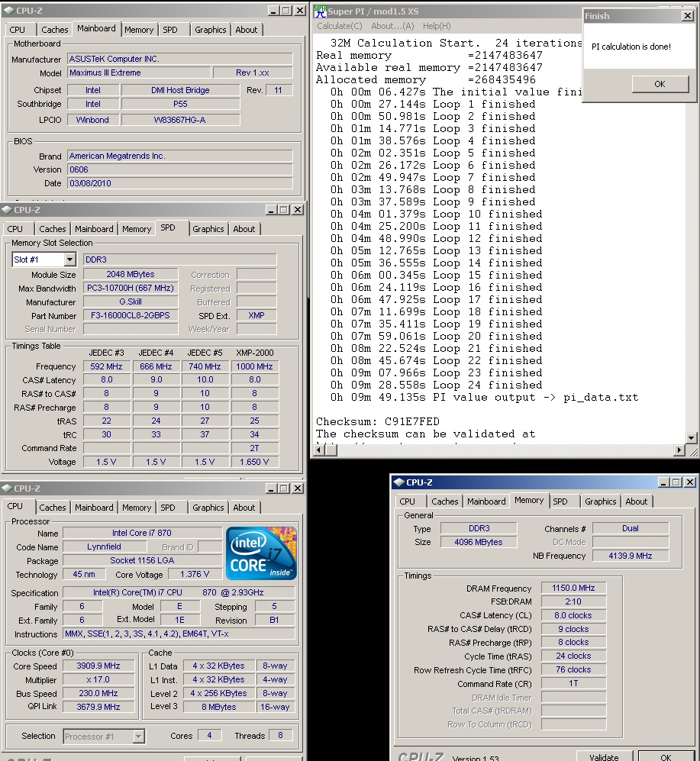Click the XMP-2000 frequency '1000 MHz'
This screenshot has width=700, height=761.
(254, 366)
